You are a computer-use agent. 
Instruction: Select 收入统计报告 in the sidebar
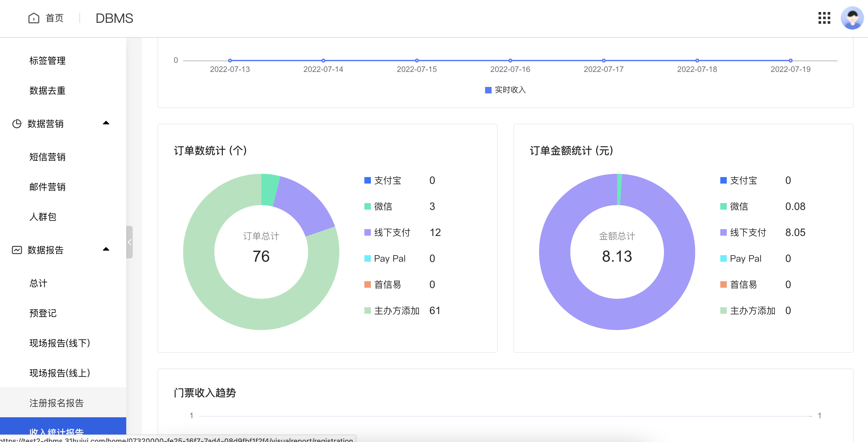(x=56, y=432)
